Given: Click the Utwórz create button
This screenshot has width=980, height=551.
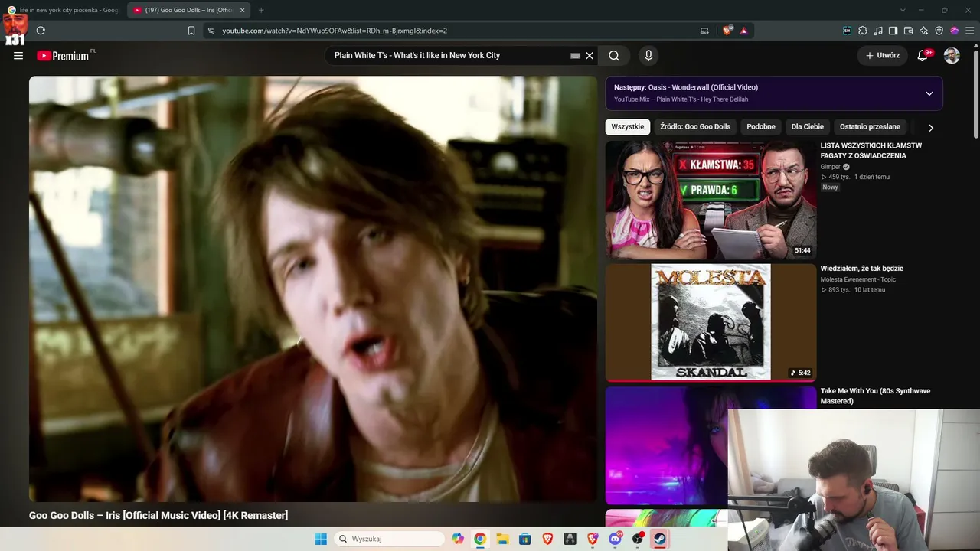Looking at the screenshot, I should coord(882,56).
